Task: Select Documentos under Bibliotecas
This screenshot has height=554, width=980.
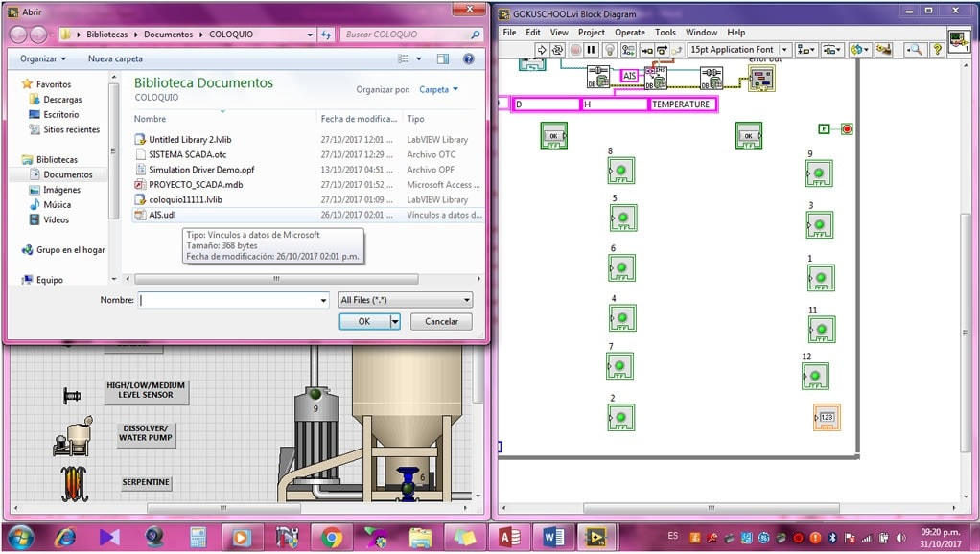Action: pos(67,174)
